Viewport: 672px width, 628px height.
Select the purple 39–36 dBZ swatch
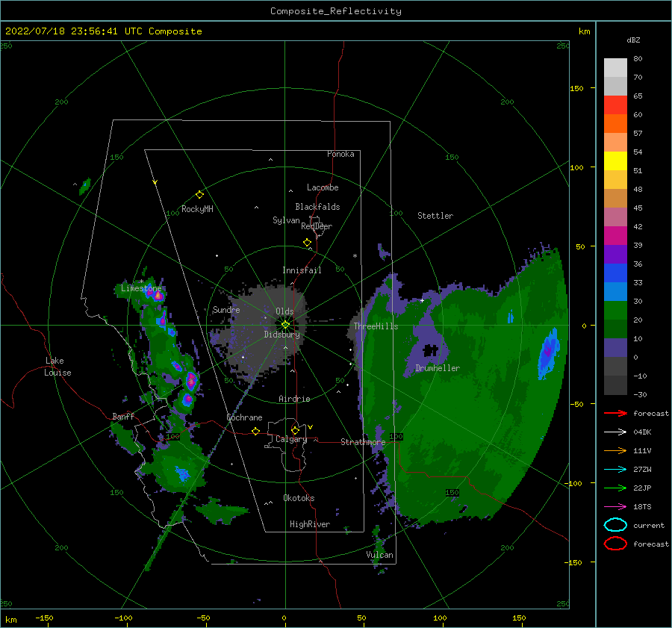point(615,254)
